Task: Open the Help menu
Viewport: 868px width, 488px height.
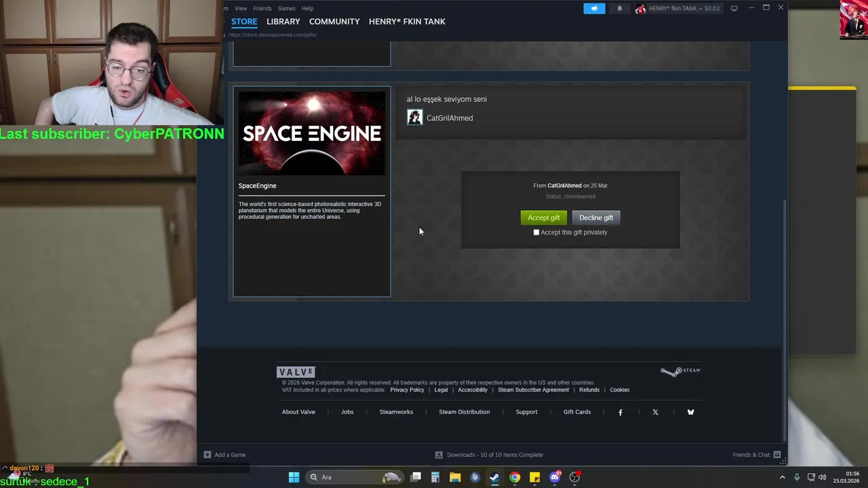Action: point(307,8)
